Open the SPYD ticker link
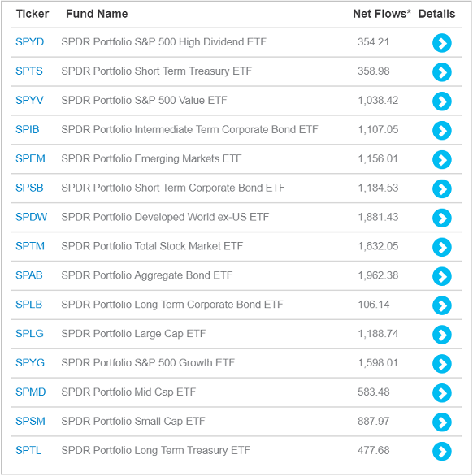473x476 pixels. tap(29, 42)
